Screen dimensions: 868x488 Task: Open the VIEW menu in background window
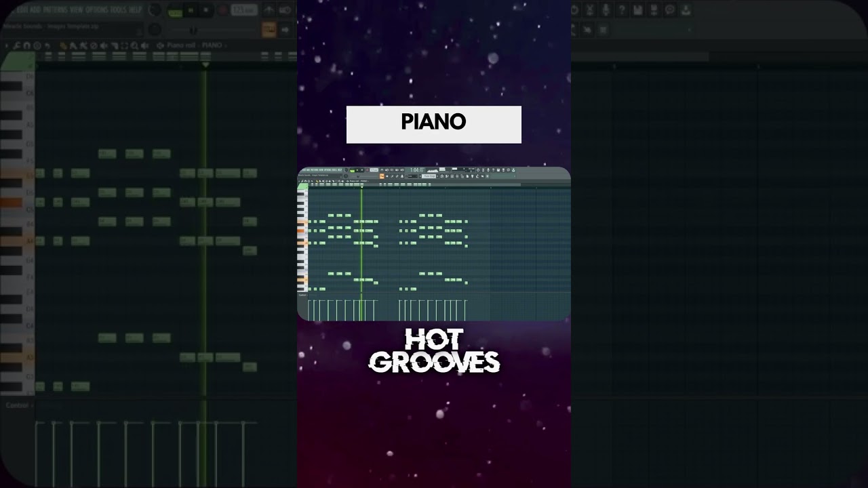76,10
